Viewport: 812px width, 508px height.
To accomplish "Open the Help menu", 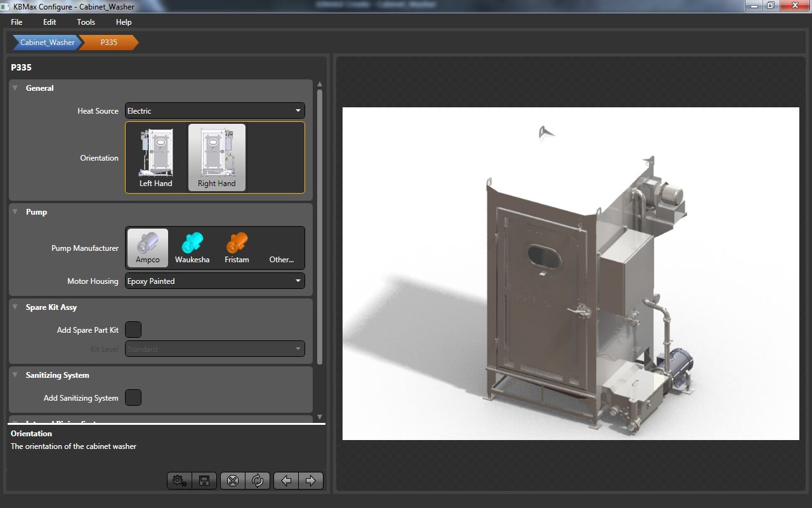I will pyautogui.click(x=124, y=22).
